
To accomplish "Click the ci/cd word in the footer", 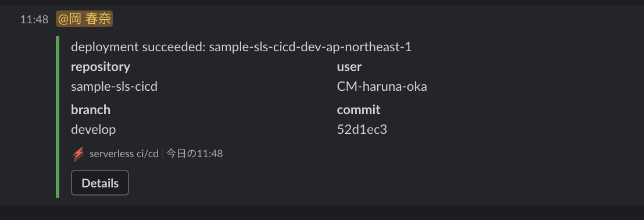I will click(147, 154).
